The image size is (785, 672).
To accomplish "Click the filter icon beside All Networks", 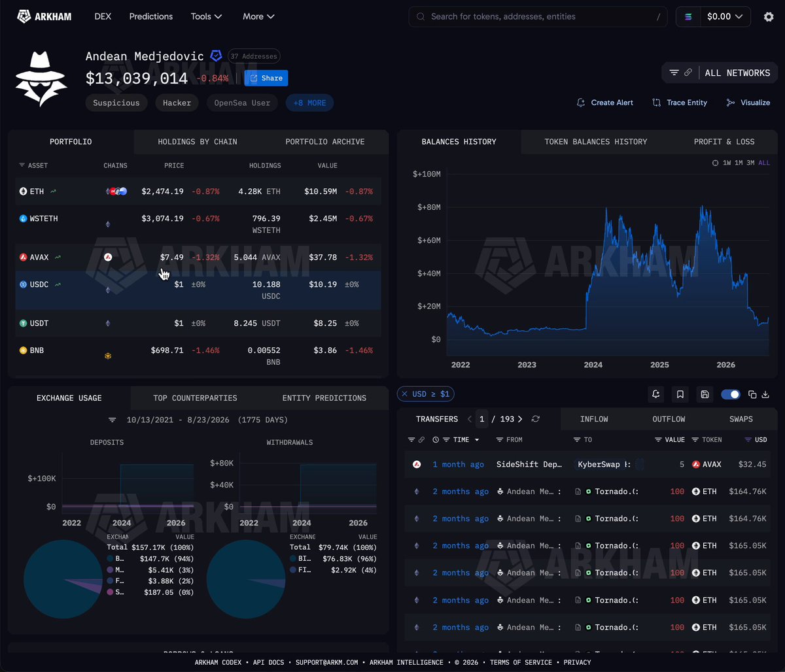I will point(674,73).
